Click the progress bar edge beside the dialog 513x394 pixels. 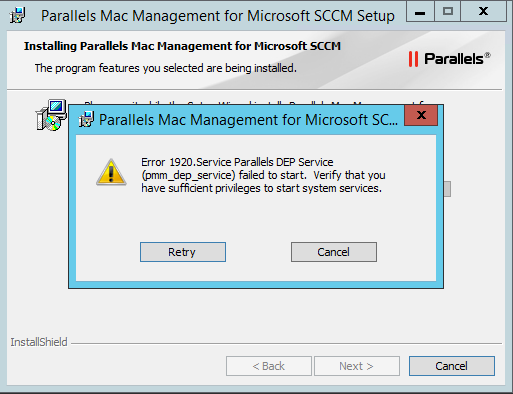tap(447, 189)
